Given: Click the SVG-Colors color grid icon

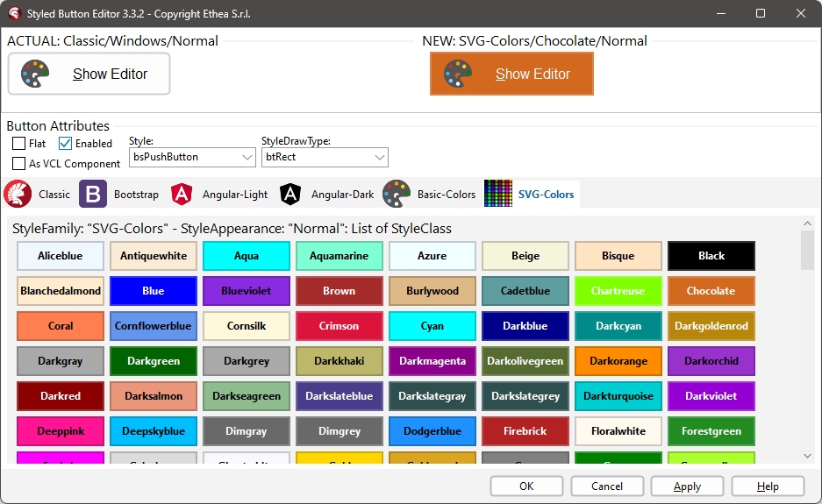Looking at the screenshot, I should coord(498,194).
